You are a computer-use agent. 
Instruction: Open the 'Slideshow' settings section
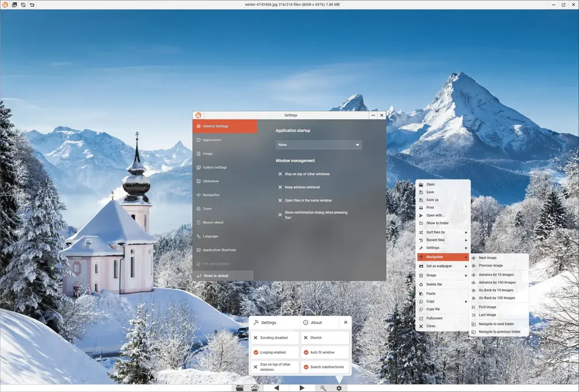[x=211, y=181]
